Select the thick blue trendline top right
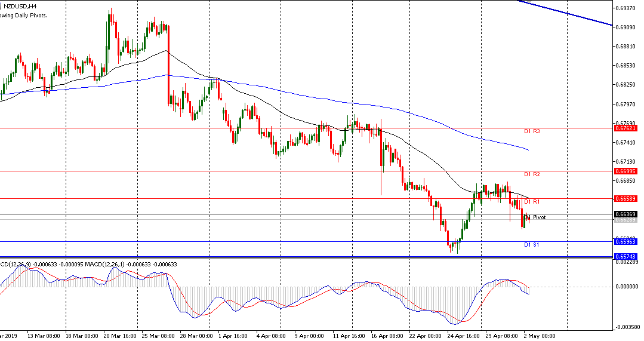 point(567,13)
